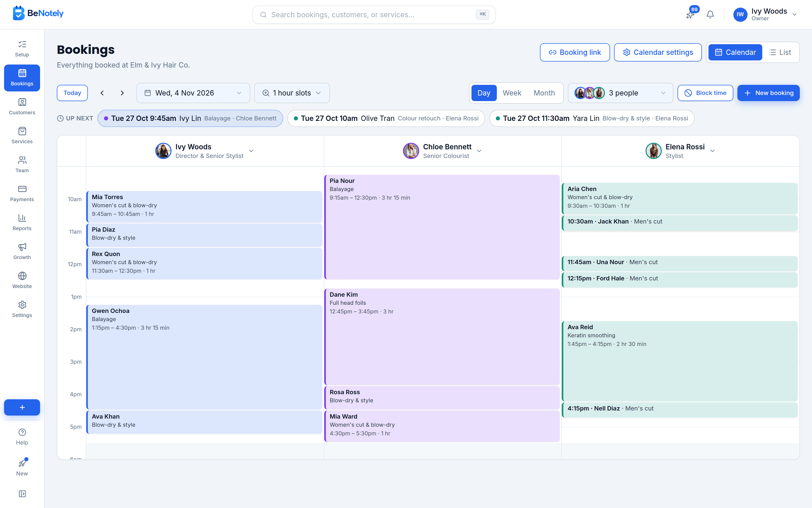Viewport: 812px width, 508px height.
Task: Click the BeNotely logo
Action: click(x=38, y=13)
